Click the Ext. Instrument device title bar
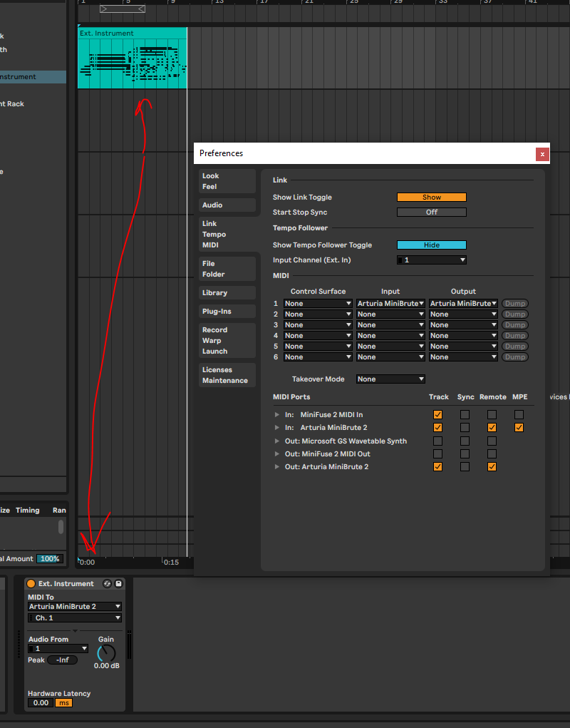 coord(75,583)
